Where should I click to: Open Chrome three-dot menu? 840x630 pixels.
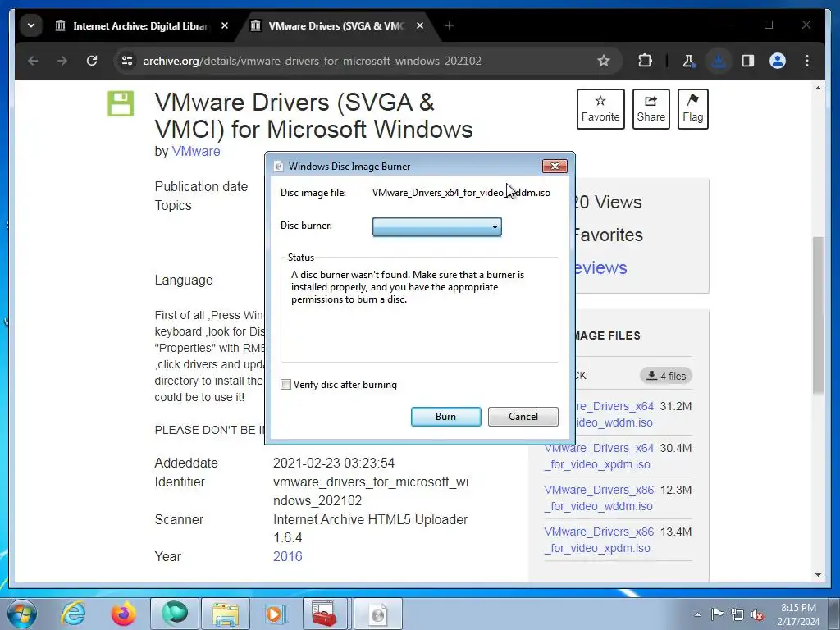click(807, 61)
